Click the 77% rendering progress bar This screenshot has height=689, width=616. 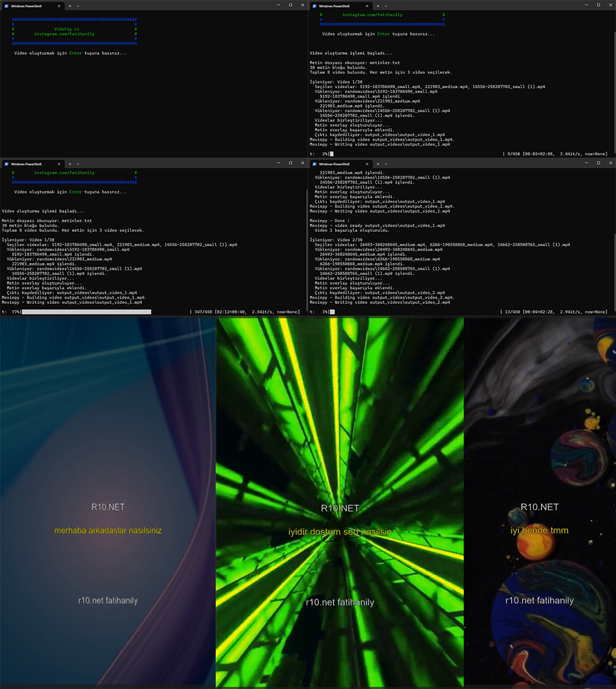pos(87,312)
